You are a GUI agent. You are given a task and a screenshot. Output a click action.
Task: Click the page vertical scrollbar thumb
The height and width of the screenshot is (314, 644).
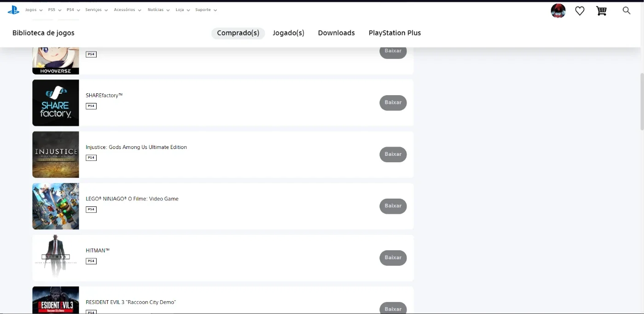642,102
